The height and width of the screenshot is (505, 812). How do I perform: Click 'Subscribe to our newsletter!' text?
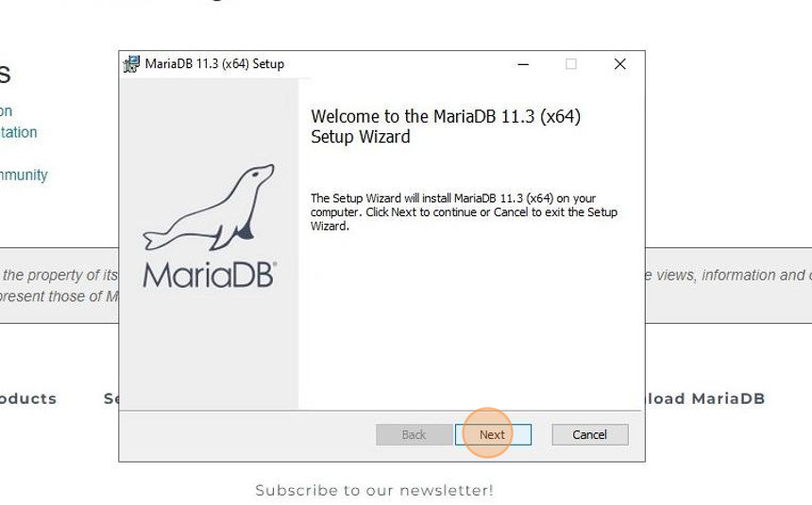[x=375, y=490]
